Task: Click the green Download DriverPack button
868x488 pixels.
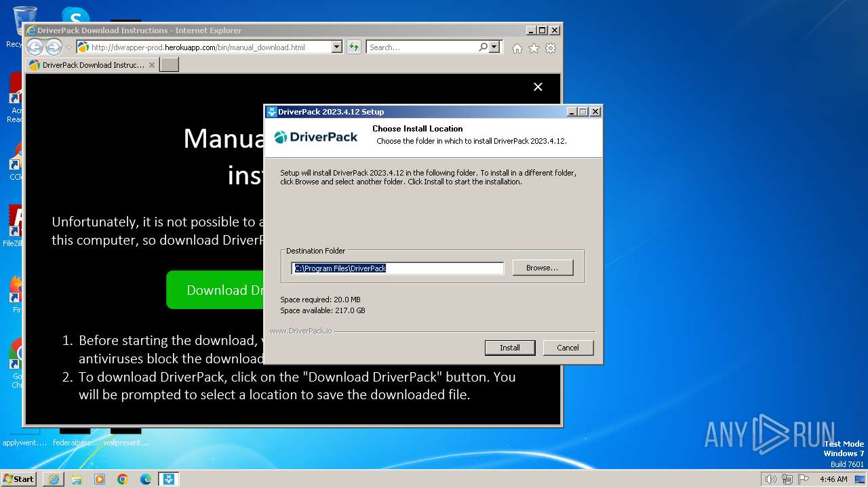Action: (x=216, y=290)
